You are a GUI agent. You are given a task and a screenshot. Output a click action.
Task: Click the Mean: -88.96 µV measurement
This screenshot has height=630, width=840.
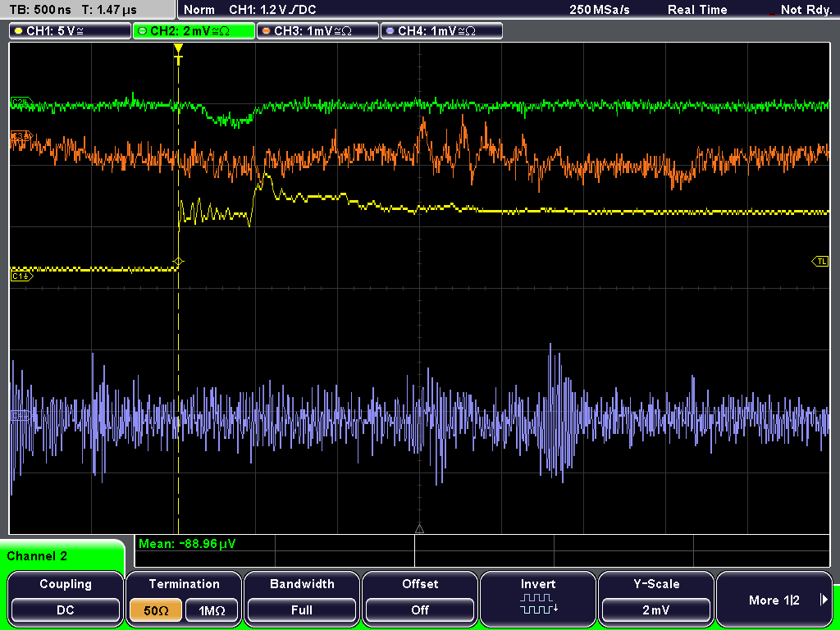pos(186,544)
